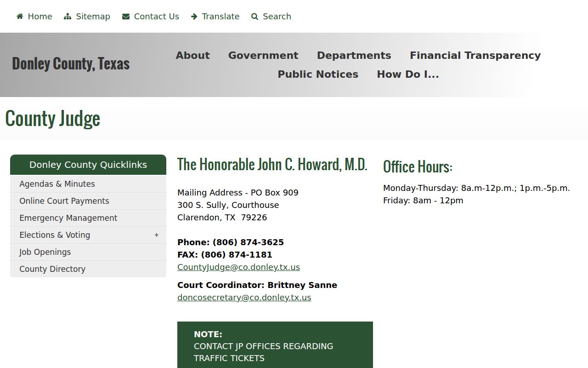Click the Monday-Thursday hours line
588x368 pixels.
click(x=476, y=188)
